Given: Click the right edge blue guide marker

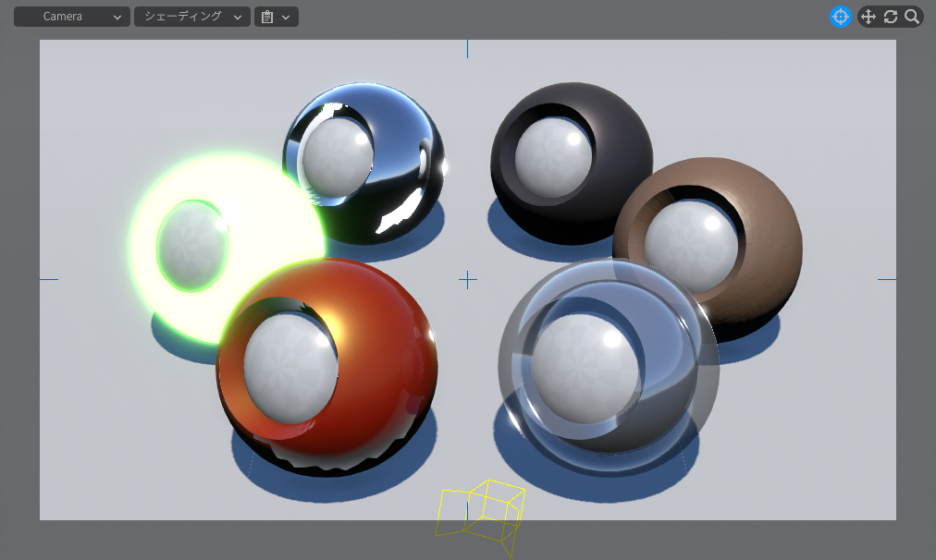Looking at the screenshot, I should point(886,279).
